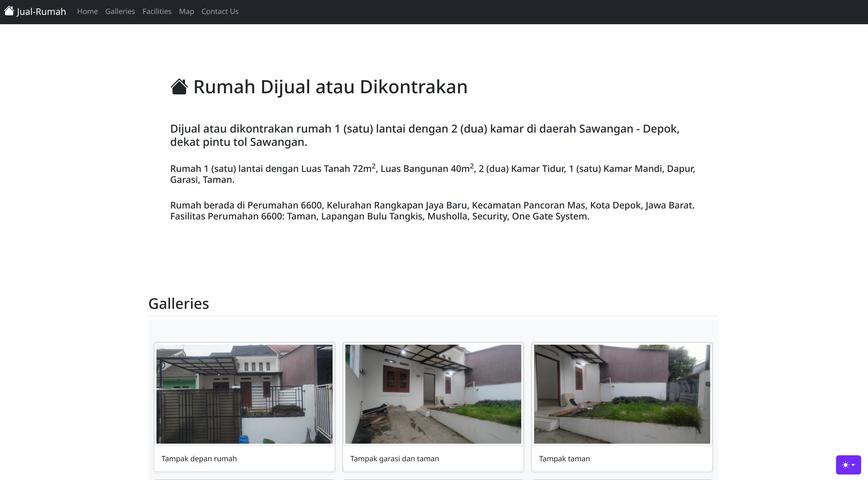868x480 pixels.
Task: Open the Contact Us page
Action: pos(220,11)
